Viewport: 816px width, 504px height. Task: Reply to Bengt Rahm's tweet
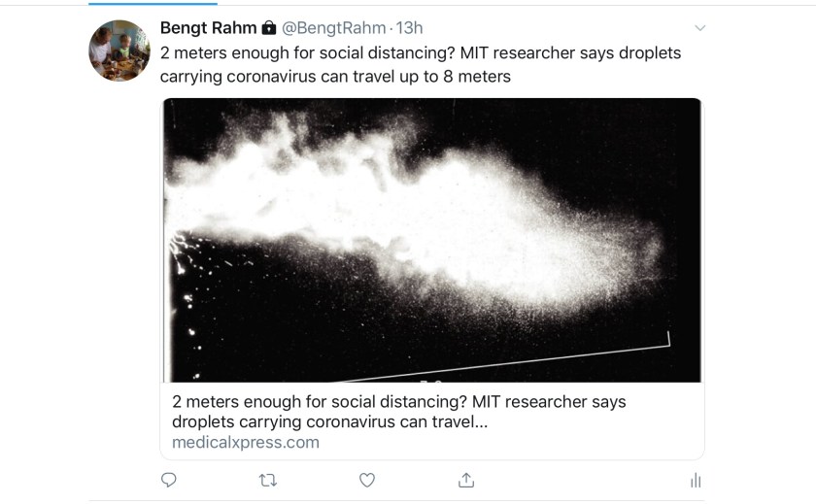click(169, 480)
